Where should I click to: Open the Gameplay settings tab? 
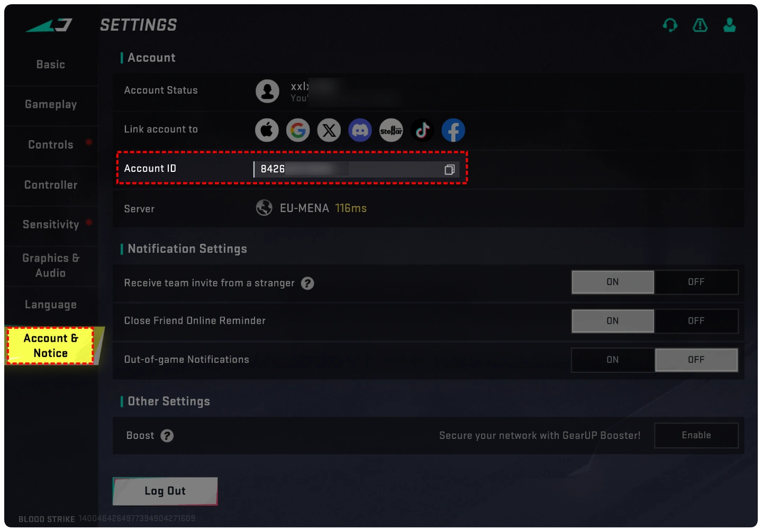pyautogui.click(x=51, y=105)
